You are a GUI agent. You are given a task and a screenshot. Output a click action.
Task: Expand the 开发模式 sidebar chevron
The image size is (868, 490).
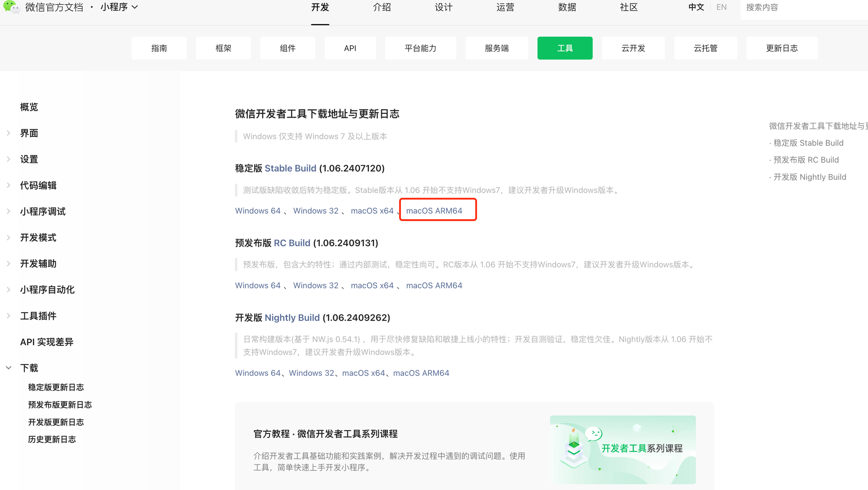(8, 238)
